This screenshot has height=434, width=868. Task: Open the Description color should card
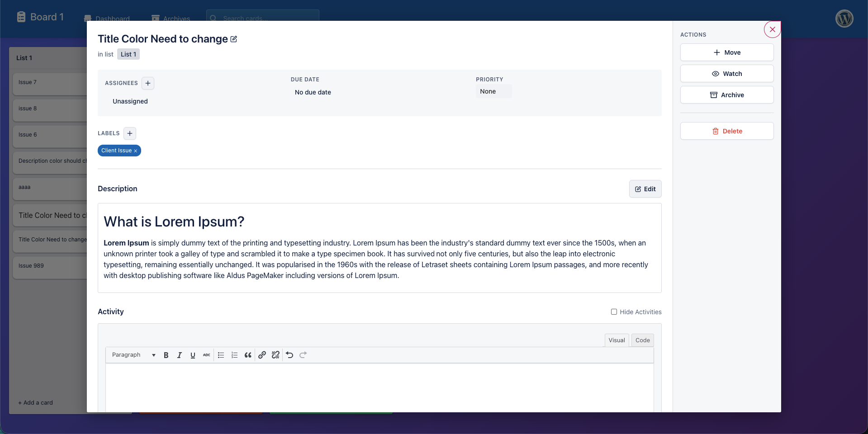click(x=50, y=162)
